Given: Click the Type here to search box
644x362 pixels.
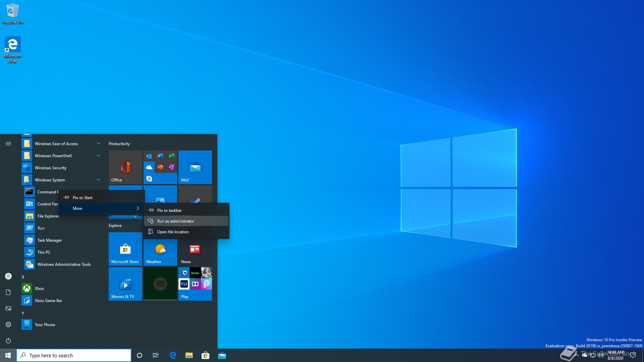Looking at the screenshot, I should coord(74,355).
